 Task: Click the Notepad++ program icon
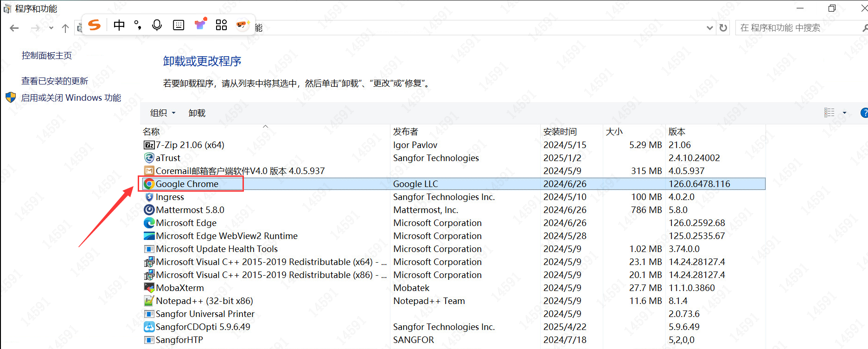(149, 301)
